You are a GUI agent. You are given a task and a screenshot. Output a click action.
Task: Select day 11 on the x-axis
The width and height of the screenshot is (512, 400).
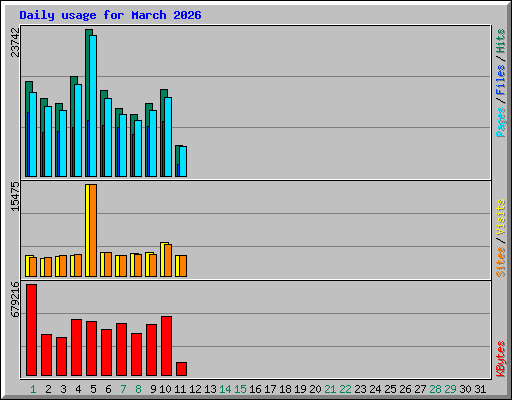pos(180,389)
